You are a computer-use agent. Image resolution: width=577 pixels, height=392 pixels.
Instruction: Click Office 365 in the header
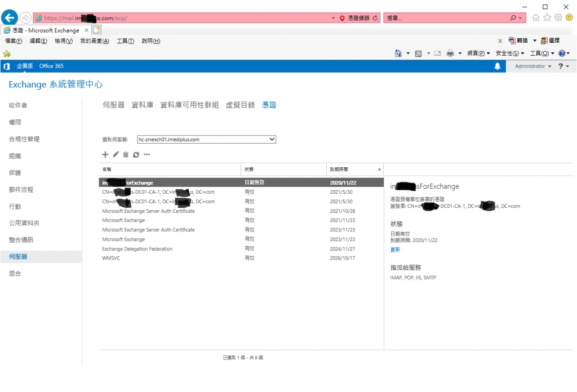pos(51,66)
